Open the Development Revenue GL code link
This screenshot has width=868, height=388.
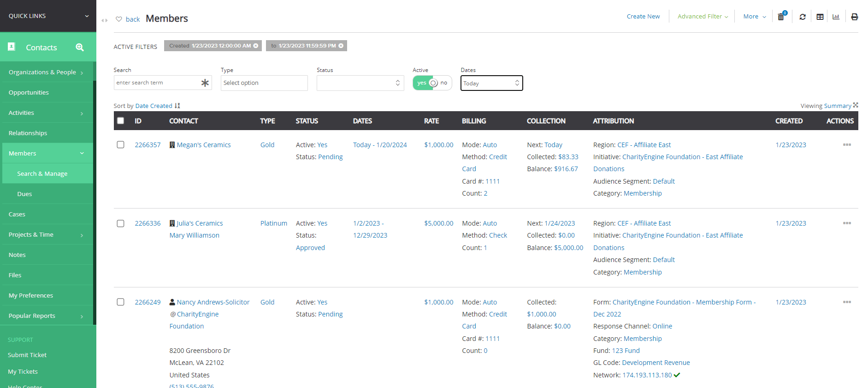pyautogui.click(x=655, y=363)
